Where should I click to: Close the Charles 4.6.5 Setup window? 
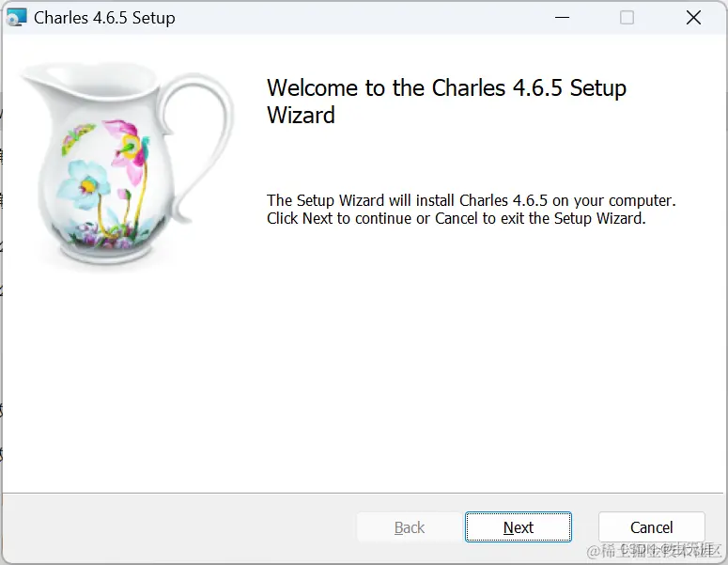[693, 18]
